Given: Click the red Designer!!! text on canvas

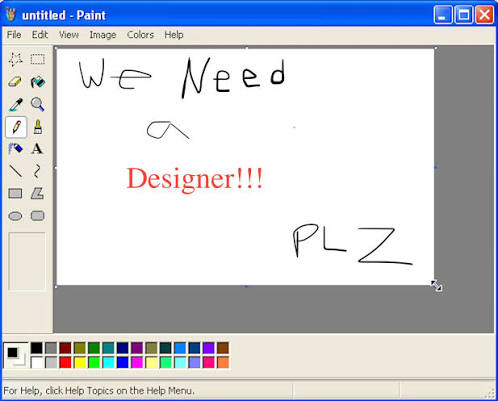Looking at the screenshot, I should [195, 179].
